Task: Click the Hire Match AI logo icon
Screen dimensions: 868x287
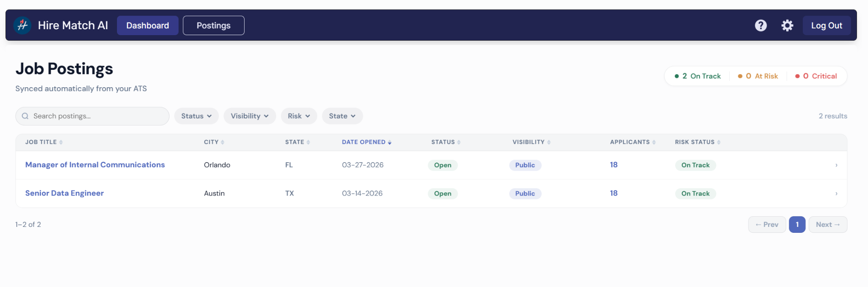Action: tap(22, 25)
